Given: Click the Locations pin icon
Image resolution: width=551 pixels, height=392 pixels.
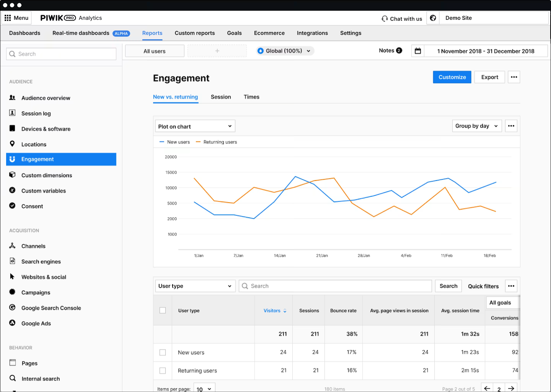Looking at the screenshot, I should [12, 144].
